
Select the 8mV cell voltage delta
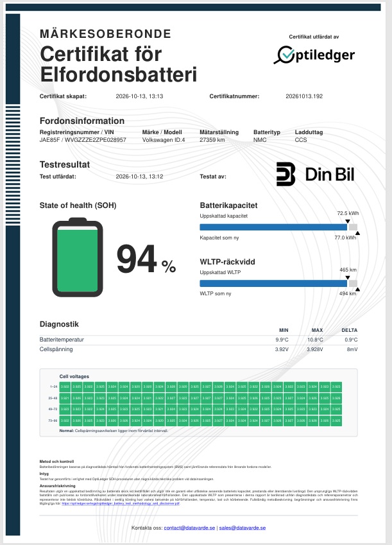pyautogui.click(x=352, y=349)
